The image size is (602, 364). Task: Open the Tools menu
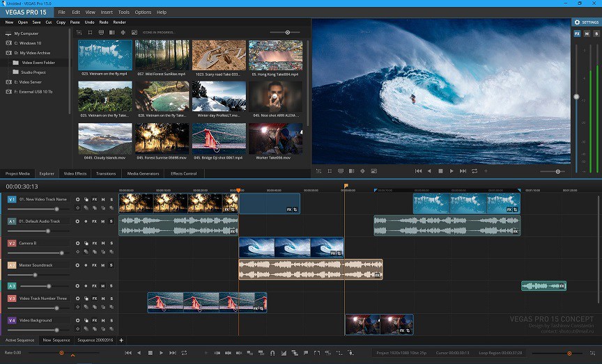point(123,13)
